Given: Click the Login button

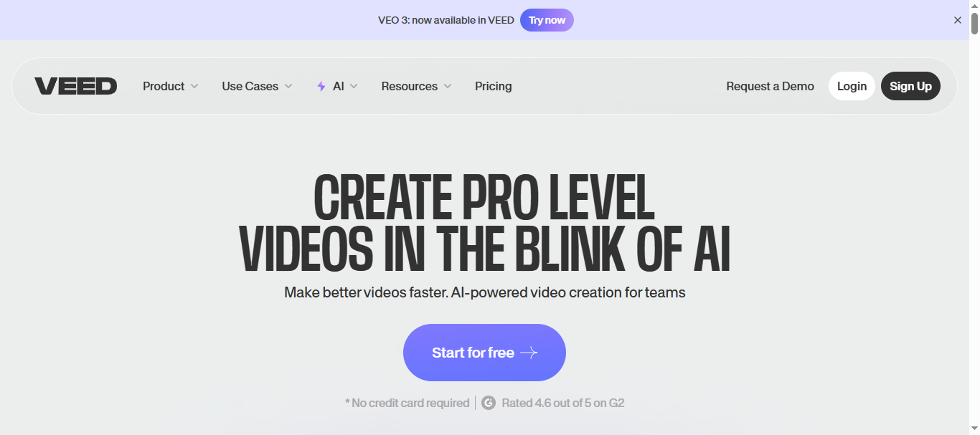Looking at the screenshot, I should click(x=852, y=86).
